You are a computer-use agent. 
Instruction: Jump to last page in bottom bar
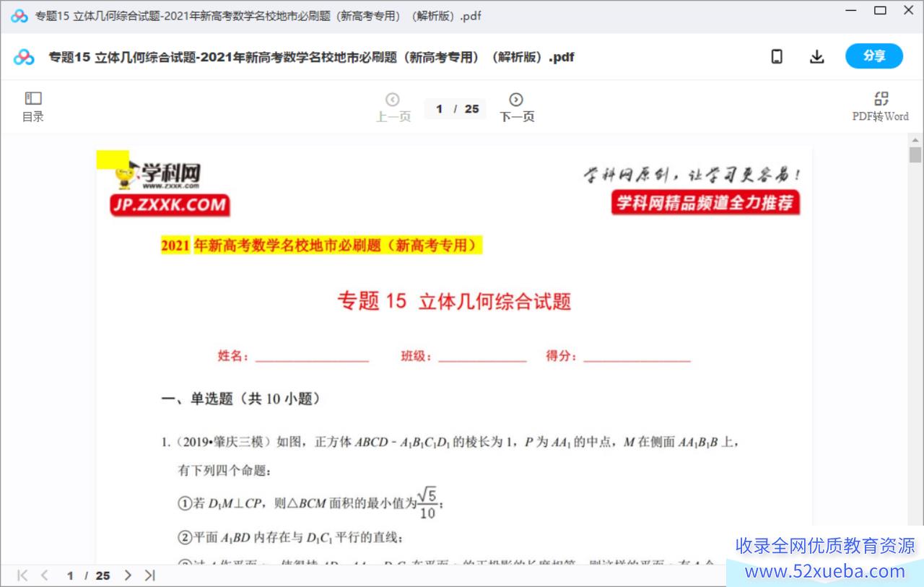[149, 575]
